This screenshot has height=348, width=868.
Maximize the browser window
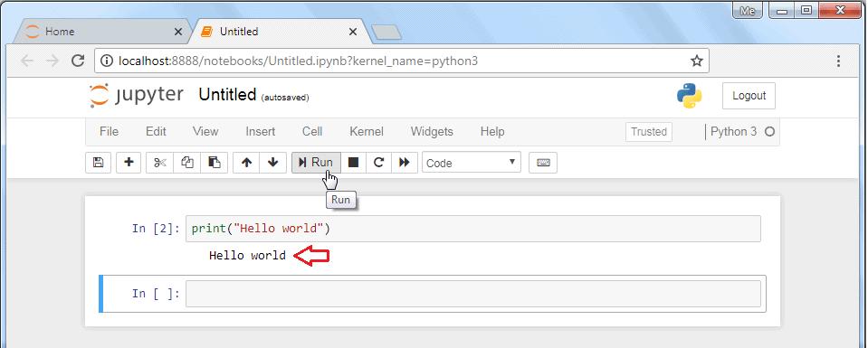807,11
